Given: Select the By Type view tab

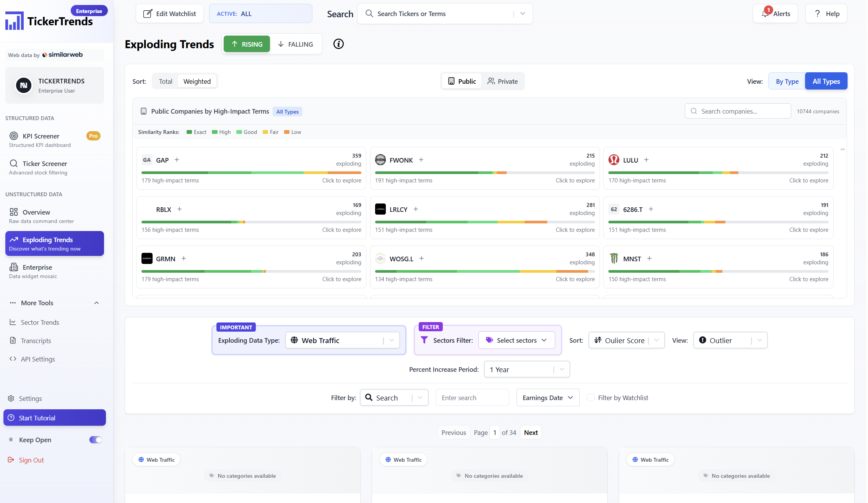Looking at the screenshot, I should click(x=787, y=81).
